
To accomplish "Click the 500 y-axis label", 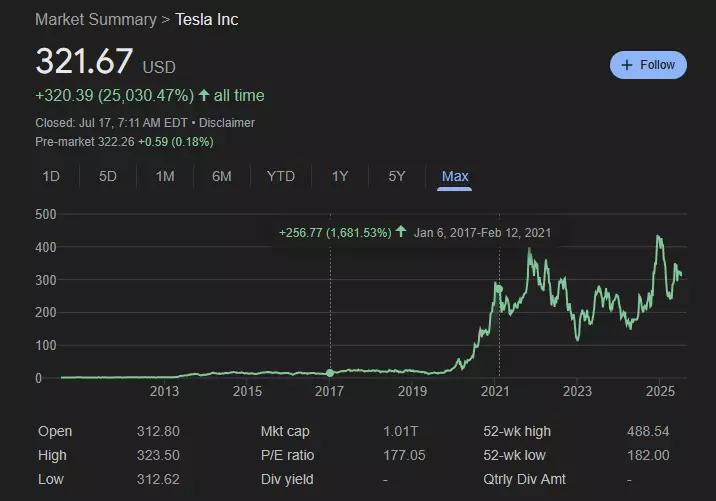I will click(46, 214).
